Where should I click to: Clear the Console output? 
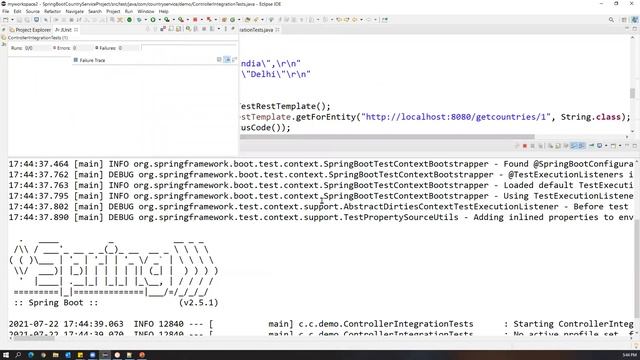point(551,146)
